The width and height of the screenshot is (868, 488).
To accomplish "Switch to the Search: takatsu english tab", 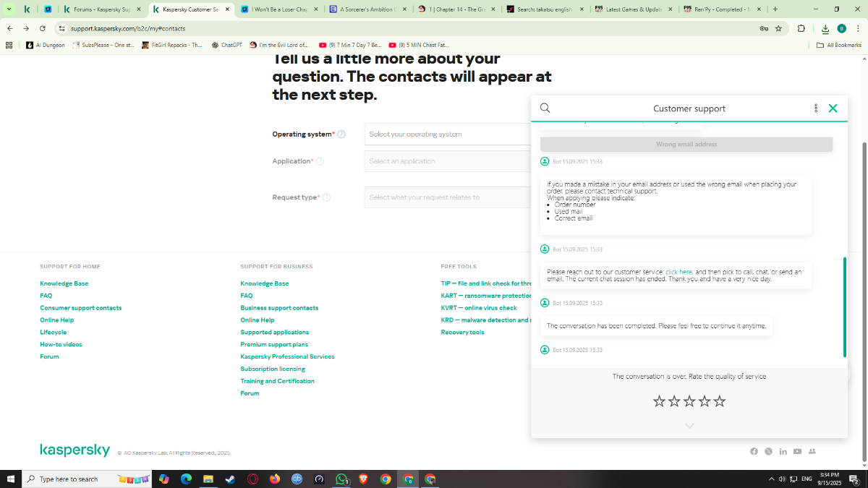I will (x=546, y=9).
